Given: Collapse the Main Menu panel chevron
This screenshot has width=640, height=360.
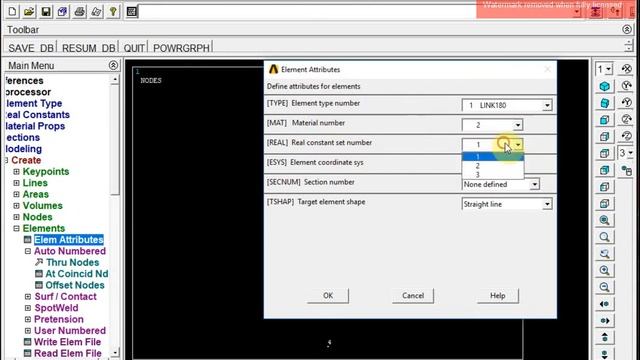Looking at the screenshot, I should tap(113, 65).
